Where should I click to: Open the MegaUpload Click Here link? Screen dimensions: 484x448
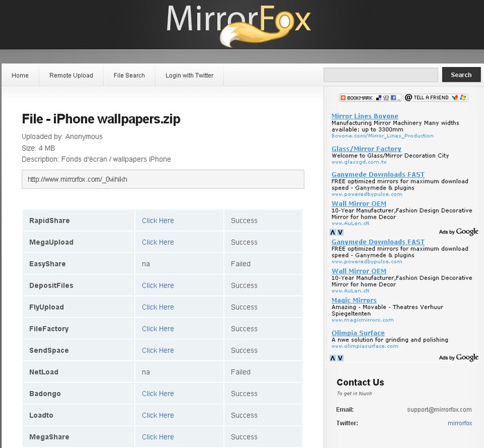click(158, 242)
